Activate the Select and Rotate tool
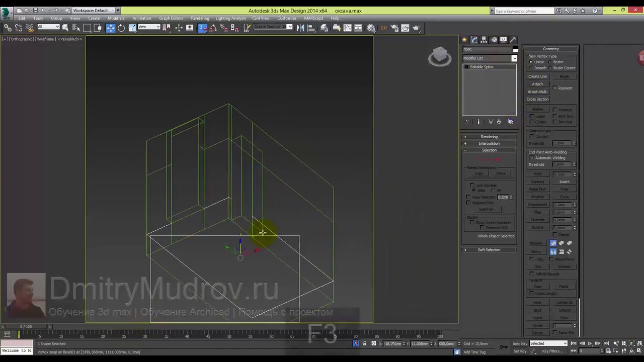The image size is (644, 362). [x=121, y=28]
